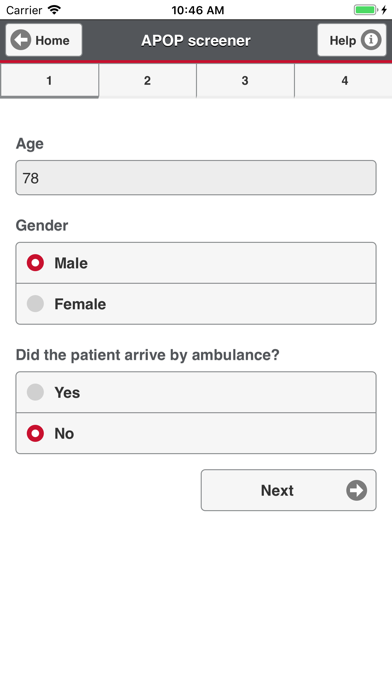Select the Female radio button
Image resolution: width=392 pixels, height=696 pixels.
coord(35,304)
